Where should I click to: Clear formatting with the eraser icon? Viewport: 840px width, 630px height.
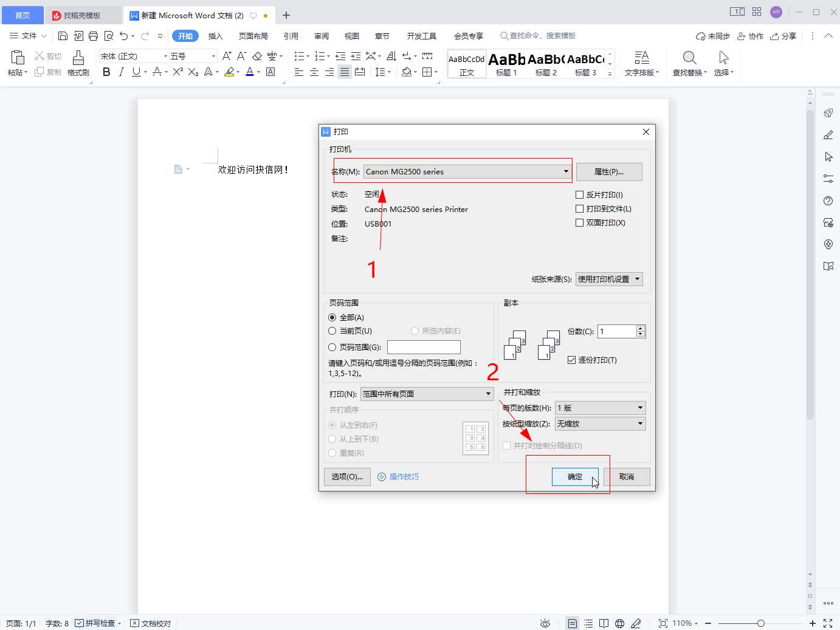click(x=257, y=56)
